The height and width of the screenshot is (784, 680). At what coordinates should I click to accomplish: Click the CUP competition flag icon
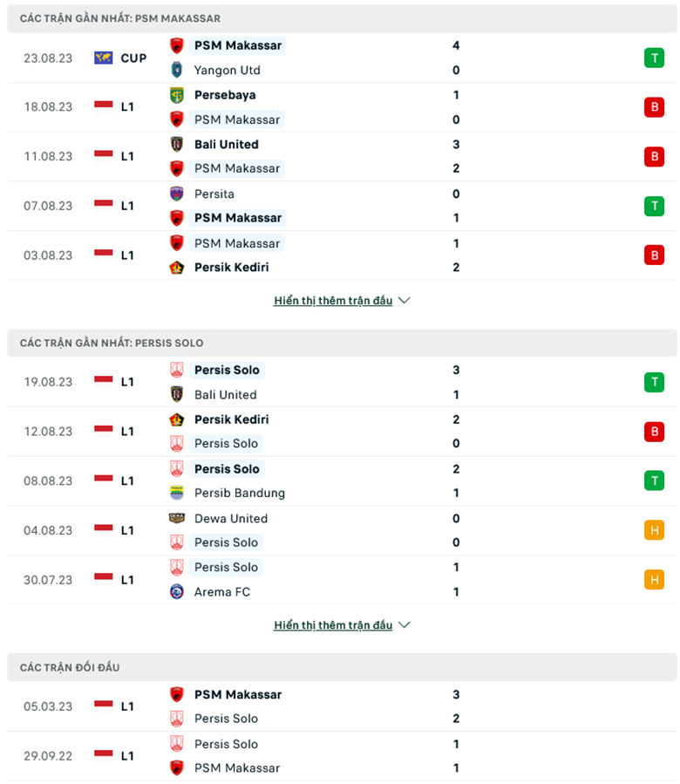point(104,58)
